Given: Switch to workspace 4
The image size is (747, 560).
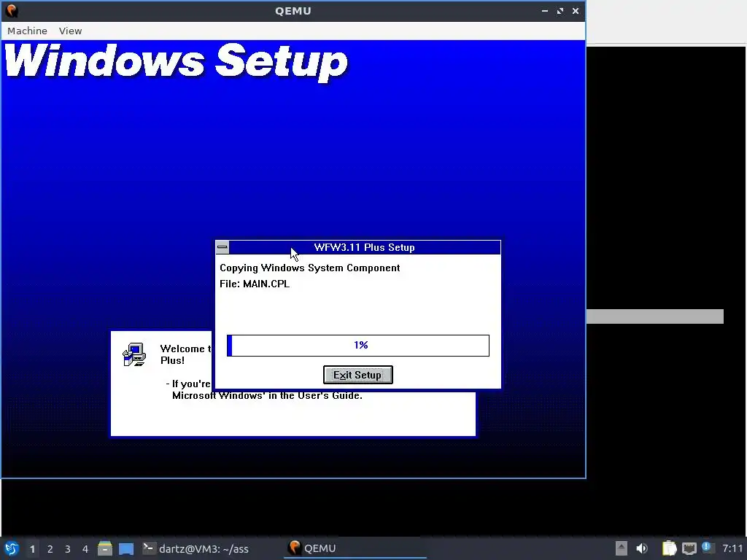Looking at the screenshot, I should coord(85,549).
